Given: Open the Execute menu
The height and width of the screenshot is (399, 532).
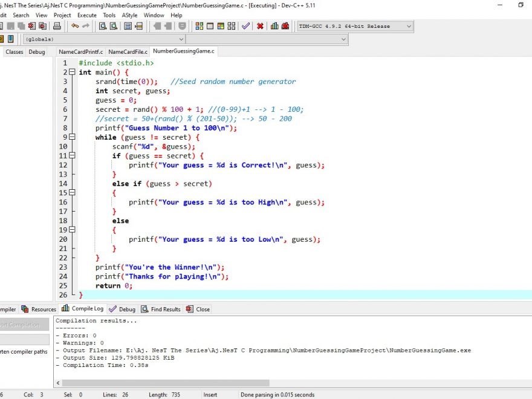Looking at the screenshot, I should coord(86,15).
